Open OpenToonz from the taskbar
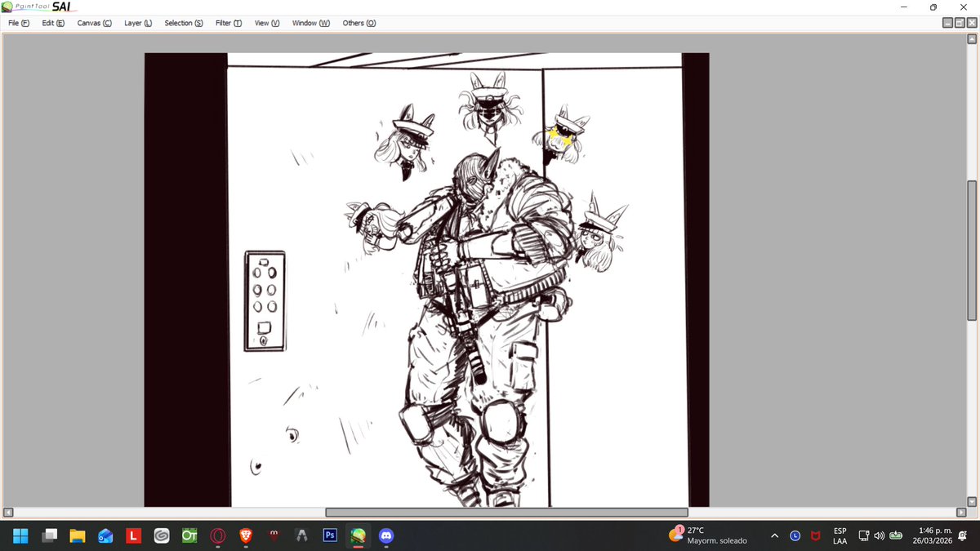This screenshot has width=980, height=551. coord(189,536)
